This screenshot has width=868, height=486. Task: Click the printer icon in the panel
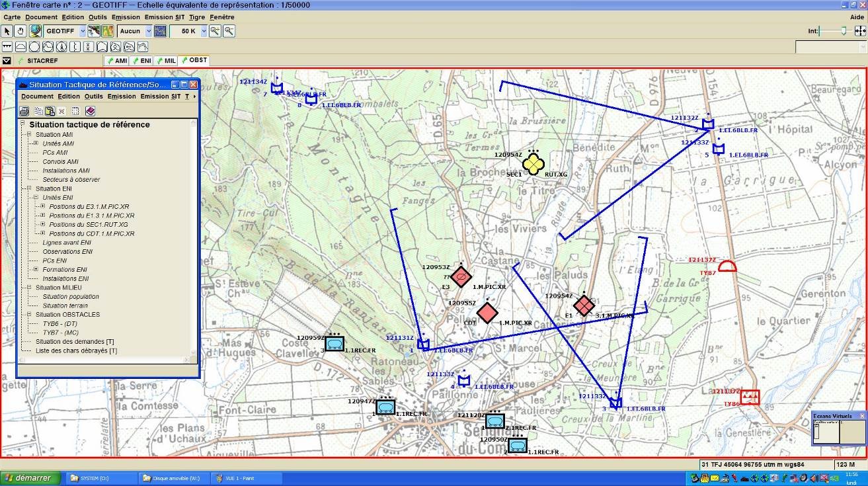24,111
